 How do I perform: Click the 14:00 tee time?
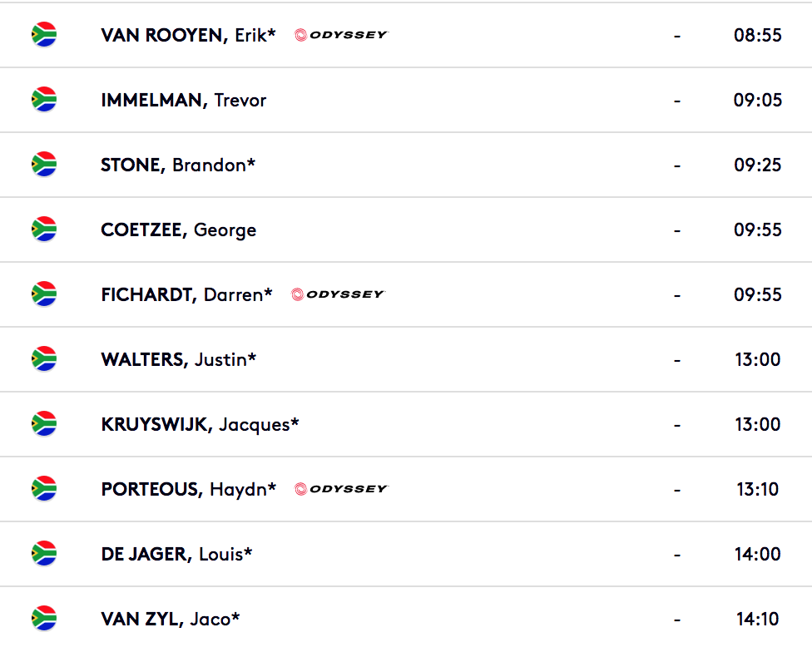[758, 555]
